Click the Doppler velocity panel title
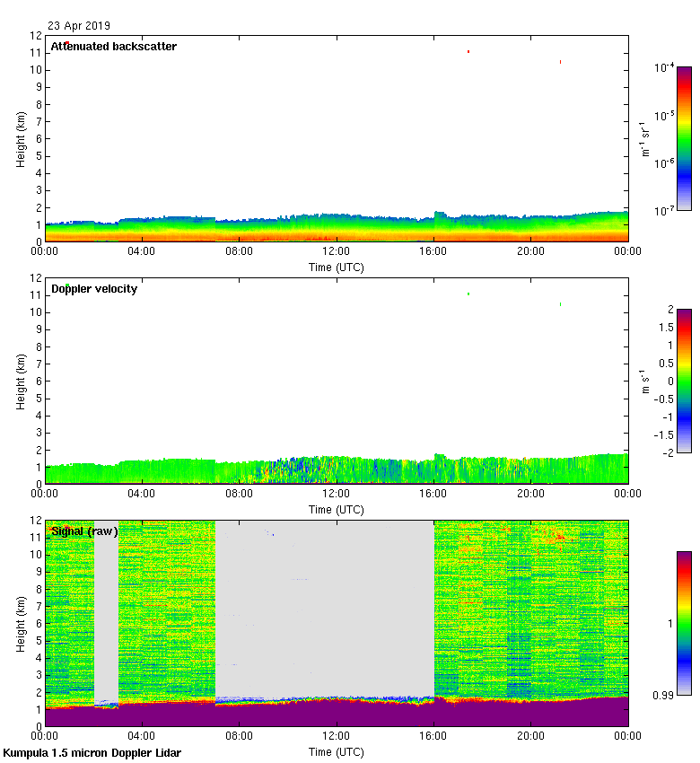This screenshot has width=700, height=763. pyautogui.click(x=94, y=288)
